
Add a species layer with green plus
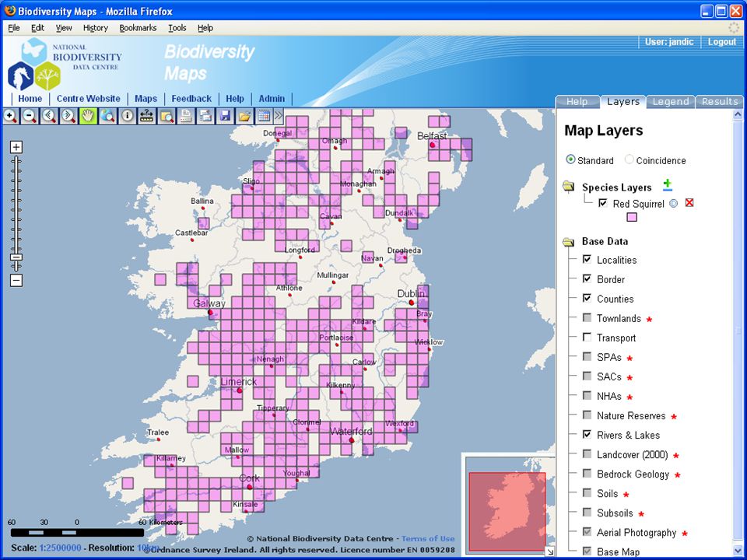coord(668,185)
